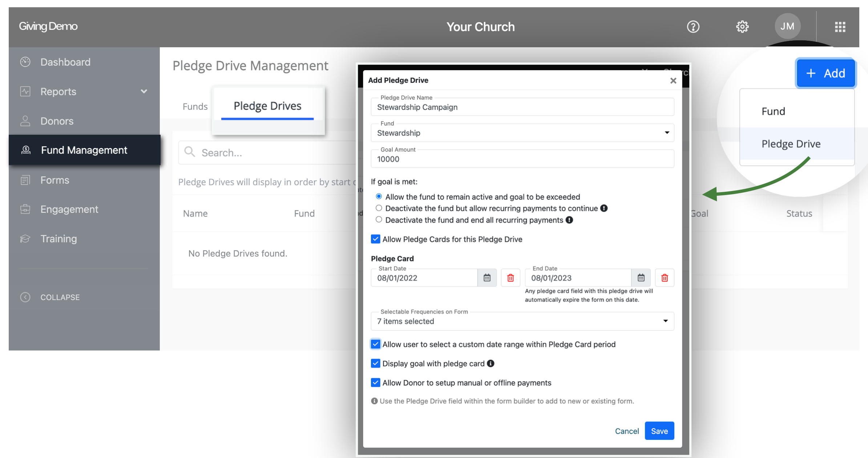Expand the Fund Stewardship dropdown
Image resolution: width=868 pixels, height=458 pixels.
[522, 133]
